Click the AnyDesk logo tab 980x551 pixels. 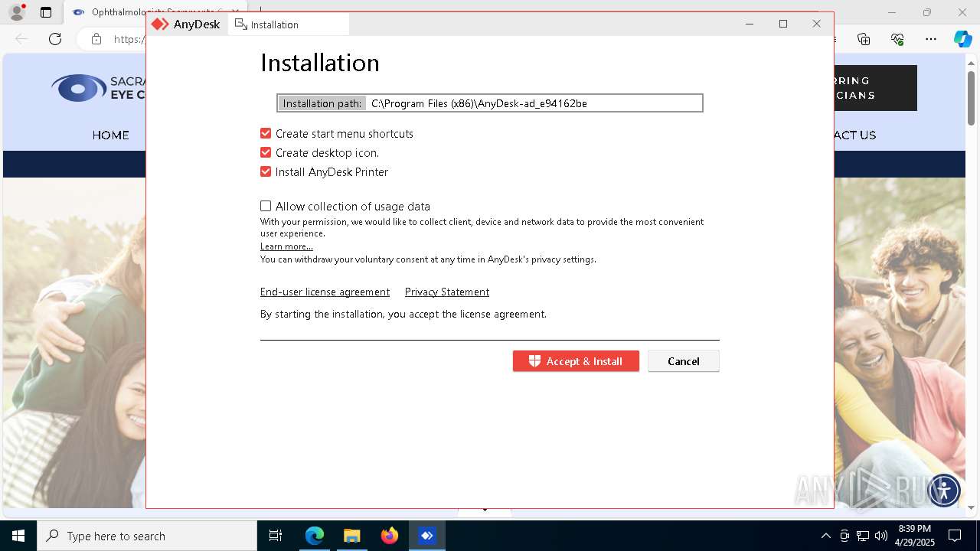click(x=186, y=24)
